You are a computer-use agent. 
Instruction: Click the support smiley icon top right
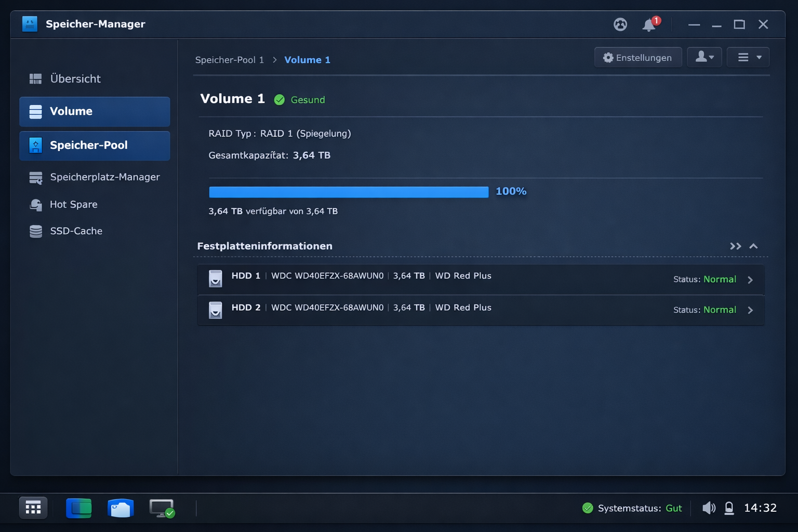point(620,24)
